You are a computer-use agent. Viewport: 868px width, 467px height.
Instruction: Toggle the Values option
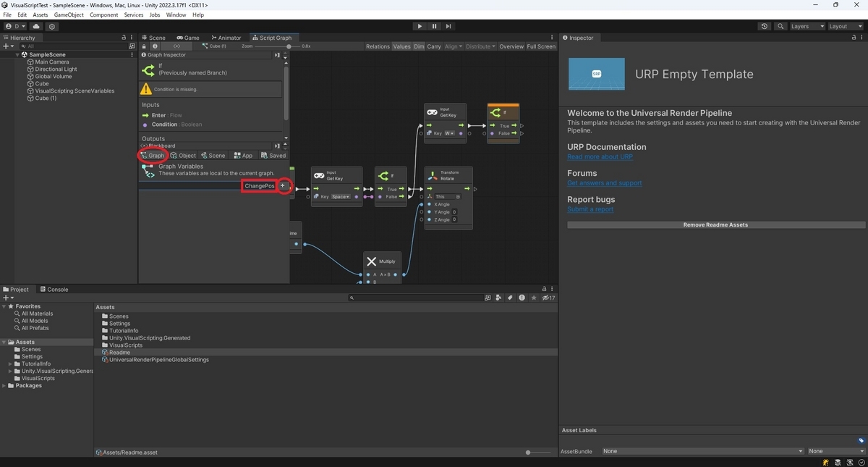[401, 46]
